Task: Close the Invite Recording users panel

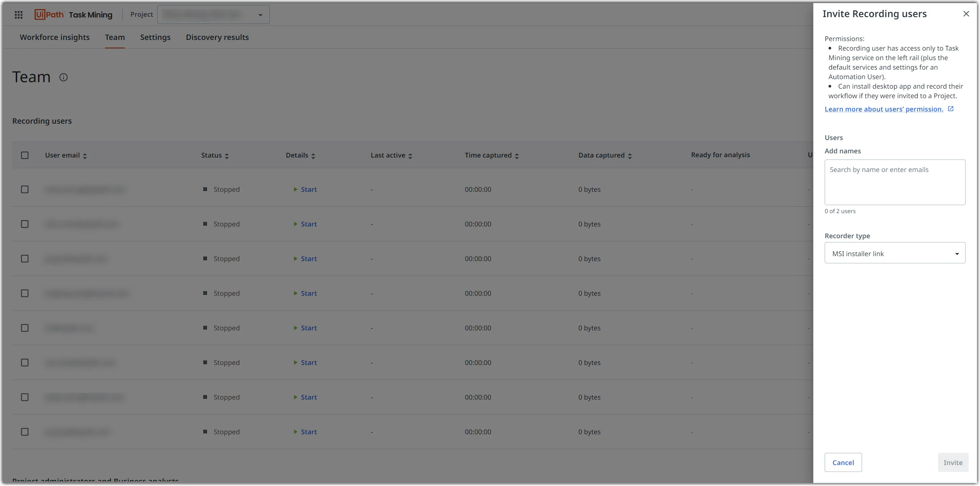Action: pos(966,14)
